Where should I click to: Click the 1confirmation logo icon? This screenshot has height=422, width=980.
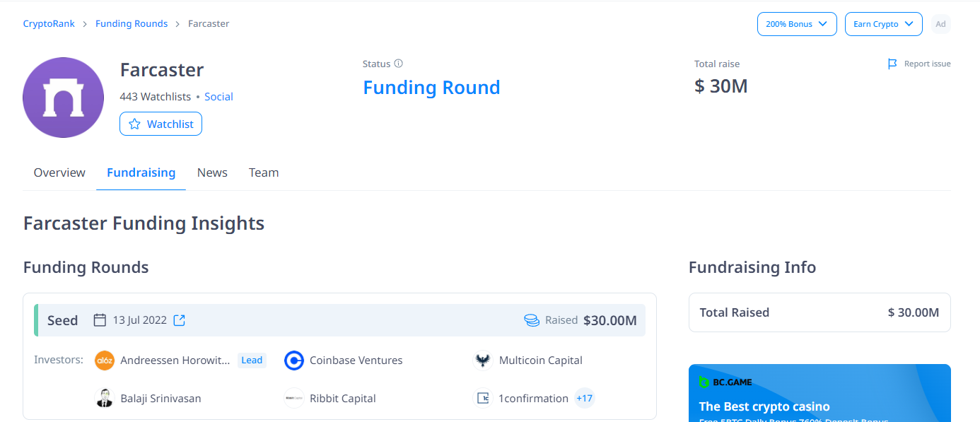click(483, 398)
